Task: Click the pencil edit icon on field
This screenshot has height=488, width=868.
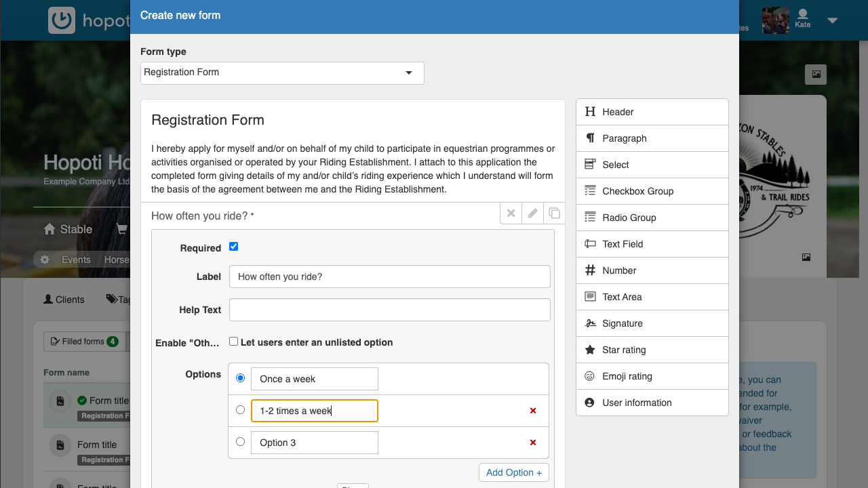Action: 533,213
